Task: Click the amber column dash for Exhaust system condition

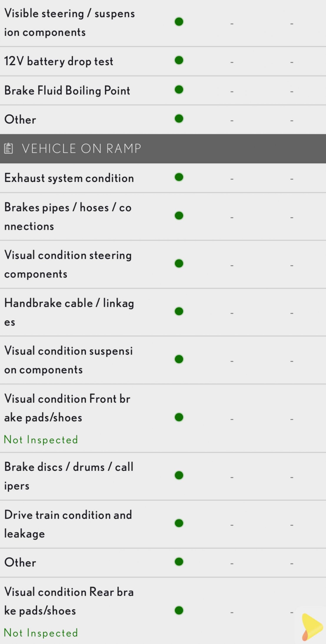Action: point(232,179)
